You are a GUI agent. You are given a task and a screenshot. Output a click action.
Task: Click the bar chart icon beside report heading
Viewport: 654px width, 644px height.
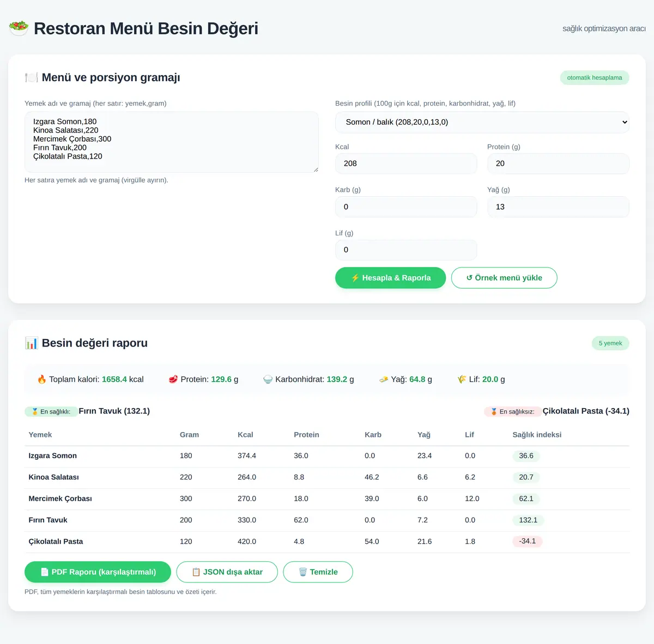31,343
